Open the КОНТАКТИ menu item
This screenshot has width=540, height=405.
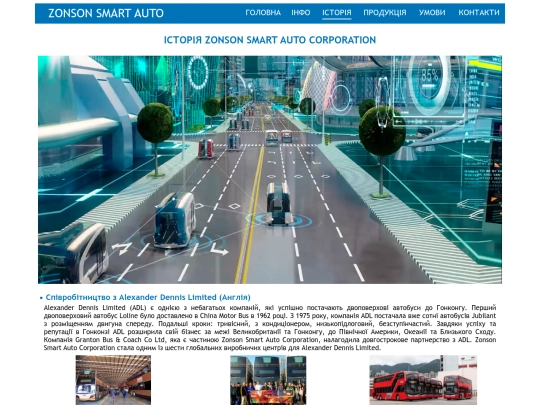tap(479, 13)
